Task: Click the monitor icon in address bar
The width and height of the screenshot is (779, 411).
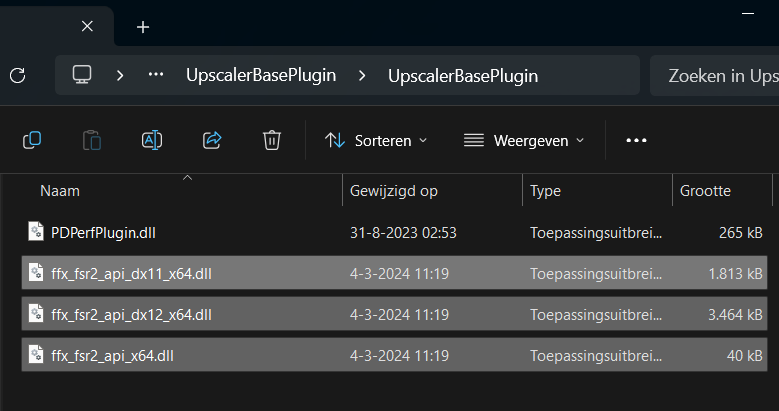Action: 82,75
